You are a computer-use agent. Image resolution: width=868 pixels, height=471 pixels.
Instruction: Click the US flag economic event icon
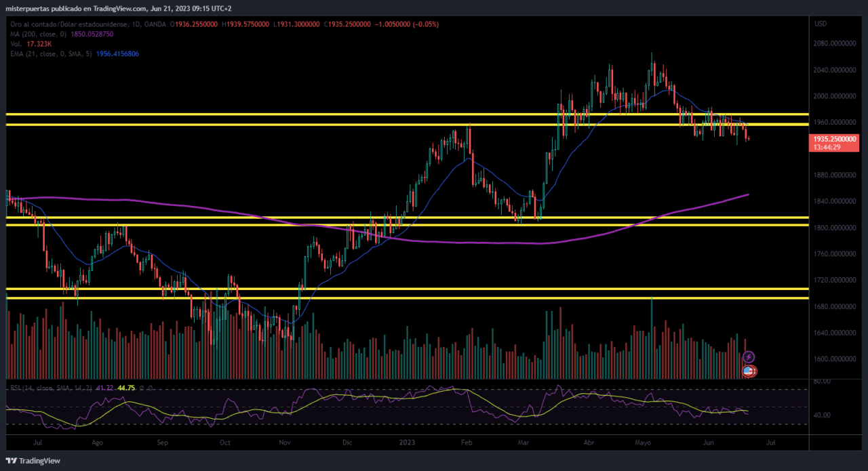tap(749, 371)
